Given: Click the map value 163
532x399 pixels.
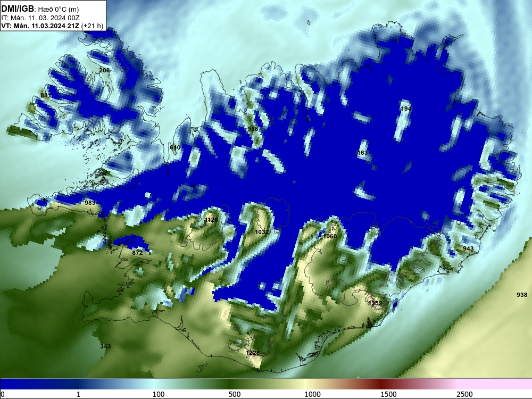Looking at the screenshot, I should tap(362, 153).
